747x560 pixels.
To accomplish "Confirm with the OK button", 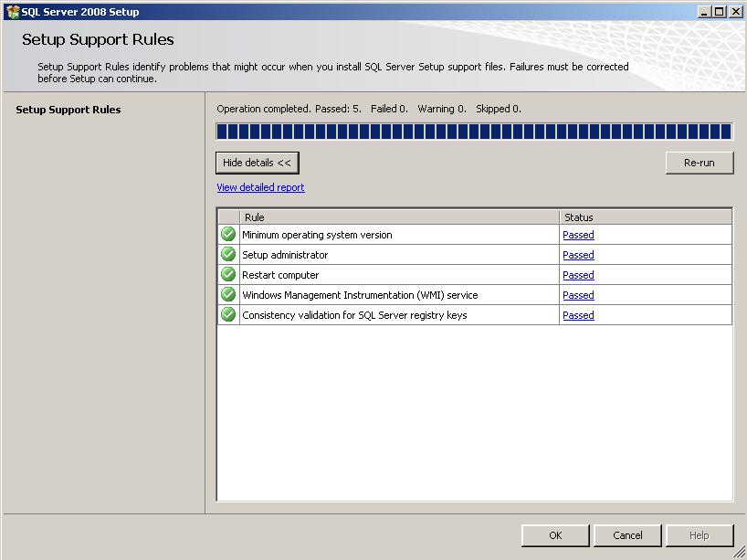I will pyautogui.click(x=555, y=535).
